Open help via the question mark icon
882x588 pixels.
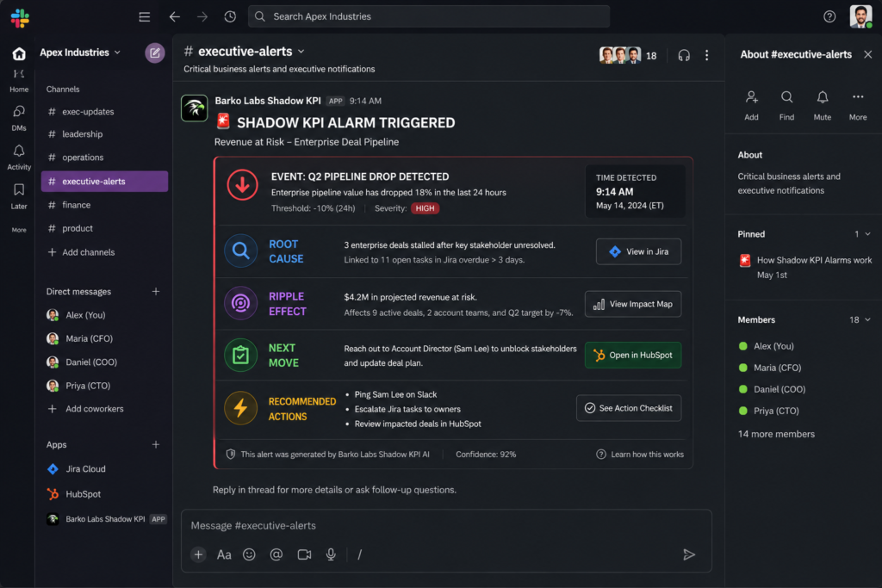(x=829, y=17)
